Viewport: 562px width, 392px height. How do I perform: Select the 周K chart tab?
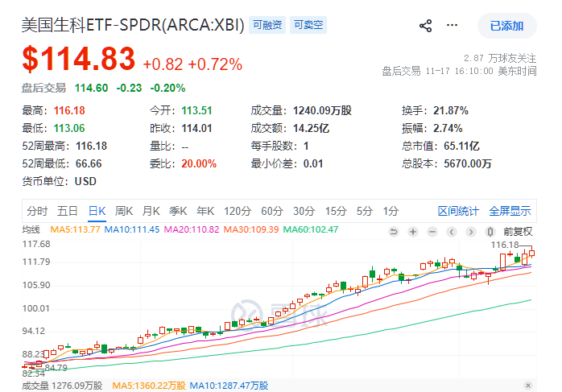[x=124, y=211]
